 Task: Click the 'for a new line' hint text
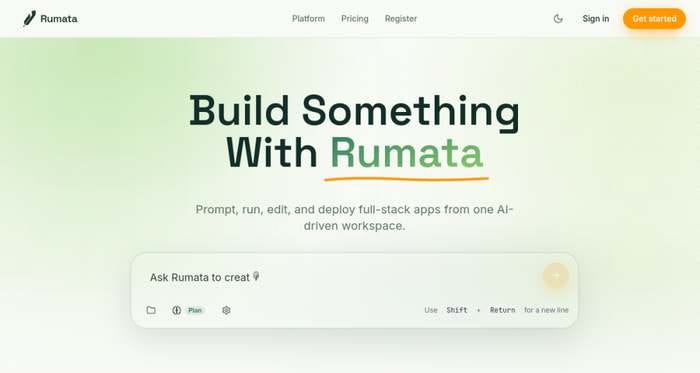pos(546,310)
